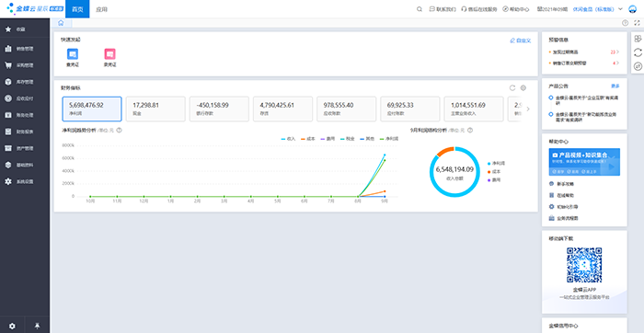Click pin icon at sidebar bottom
This screenshot has width=644, height=333.
[x=38, y=326]
